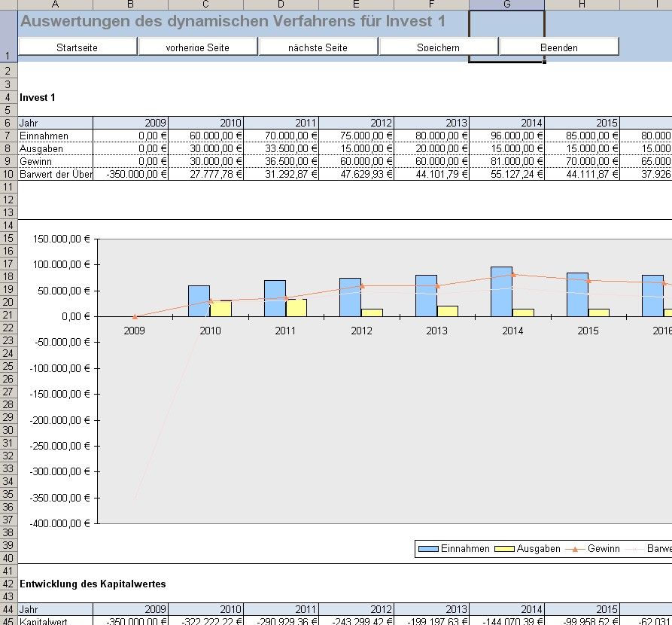This screenshot has width=672, height=625.
Task: Click the Beenden button
Action: coord(559,47)
